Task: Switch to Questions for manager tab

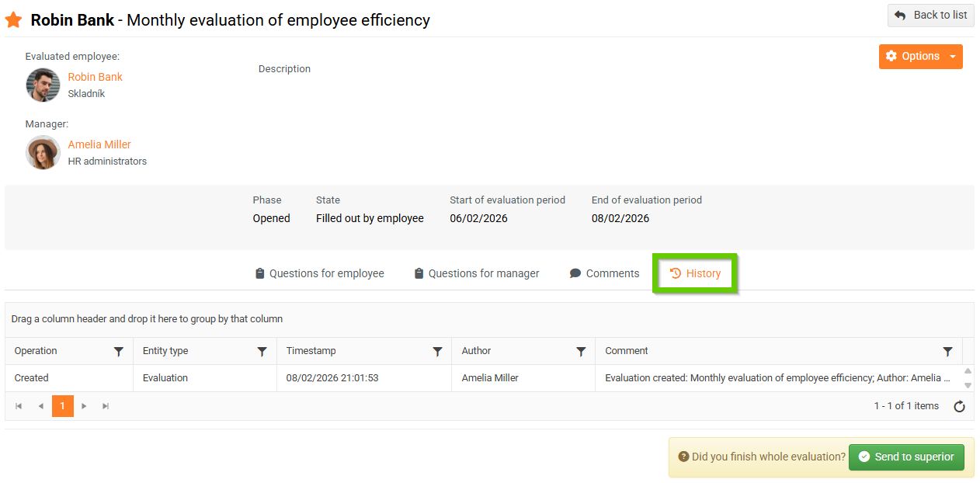Action: (x=476, y=273)
